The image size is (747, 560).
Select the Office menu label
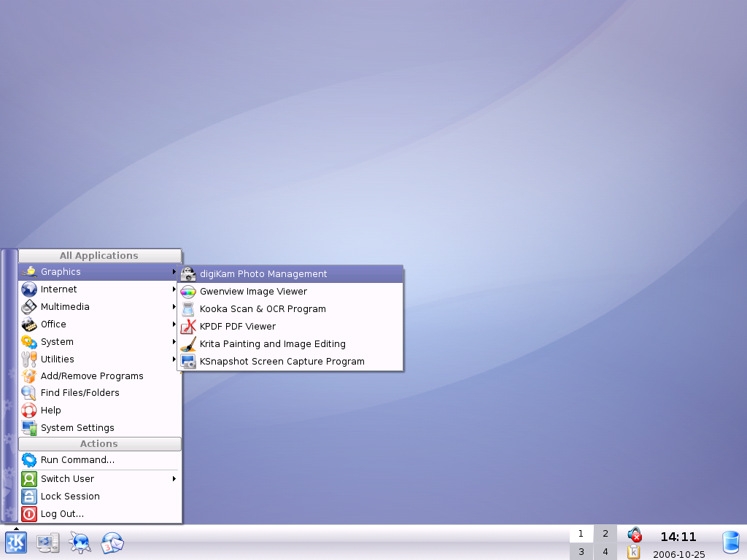point(53,324)
